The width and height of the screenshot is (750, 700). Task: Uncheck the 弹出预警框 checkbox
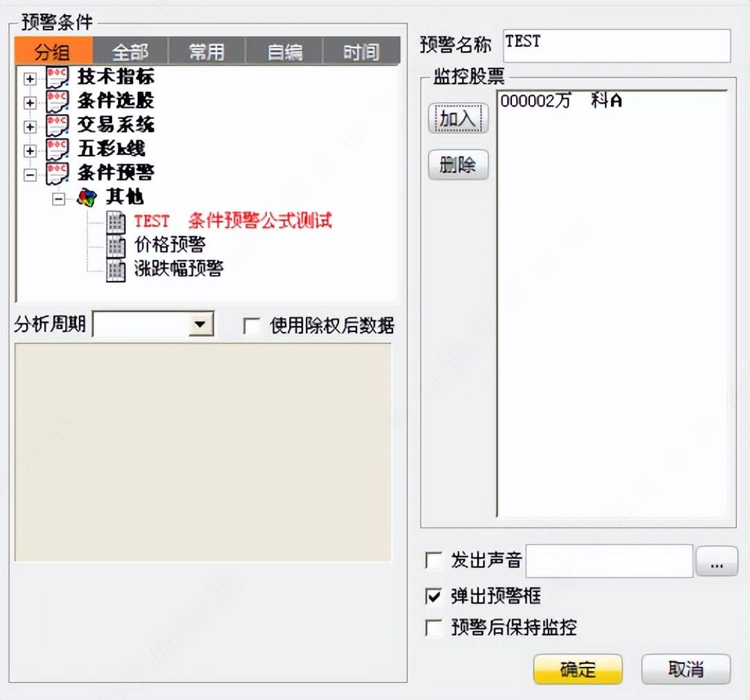pos(434,596)
